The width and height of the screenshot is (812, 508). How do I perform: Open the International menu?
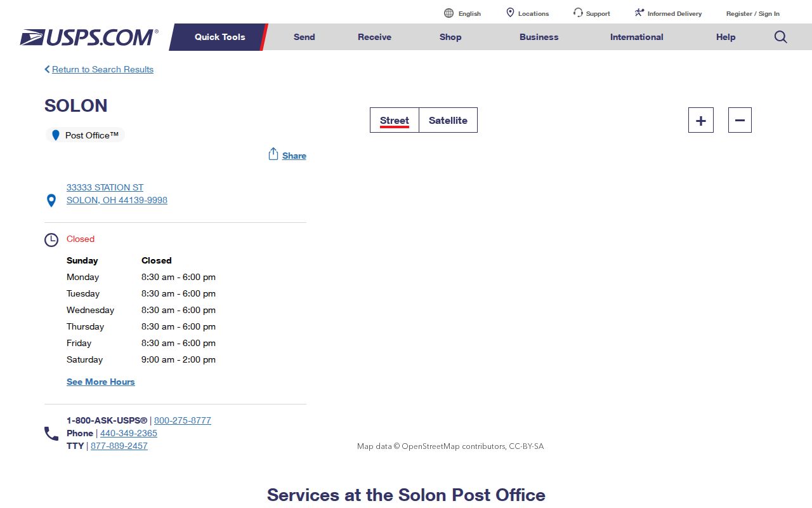637,37
